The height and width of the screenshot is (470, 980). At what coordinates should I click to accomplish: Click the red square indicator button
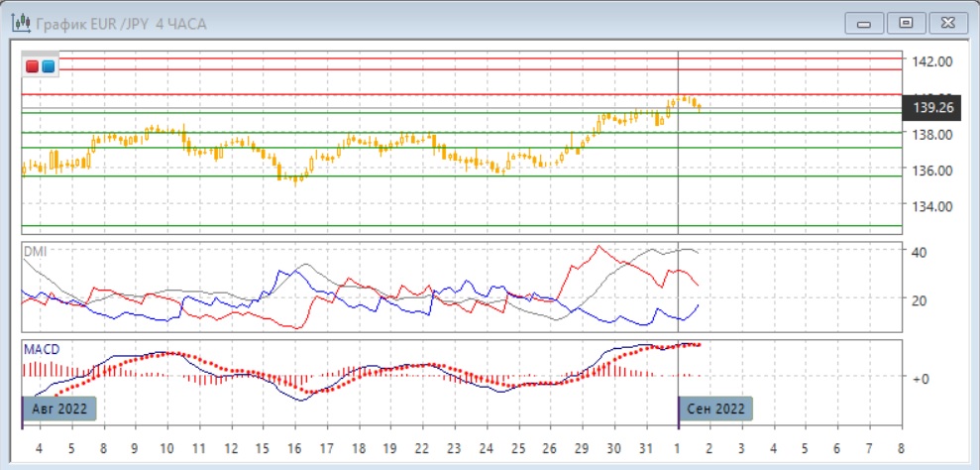(x=33, y=66)
